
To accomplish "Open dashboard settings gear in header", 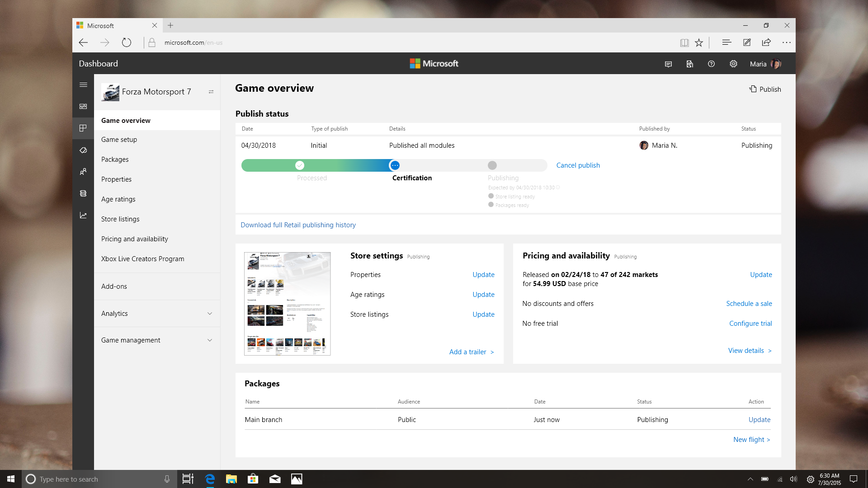I will point(733,64).
